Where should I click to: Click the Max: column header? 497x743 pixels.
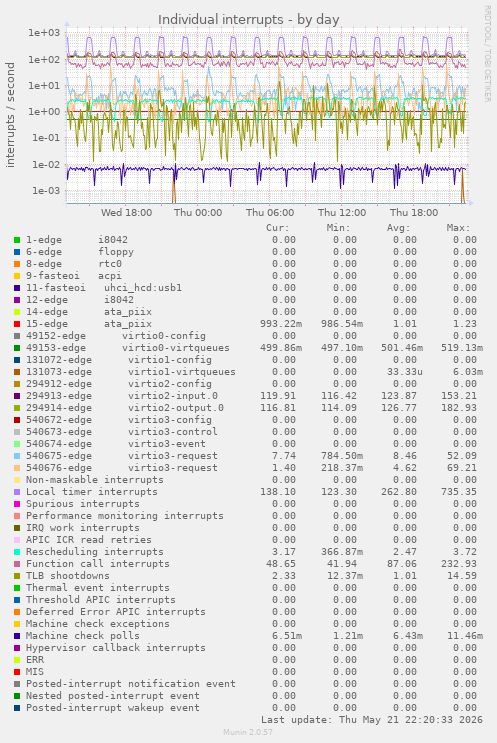(458, 228)
